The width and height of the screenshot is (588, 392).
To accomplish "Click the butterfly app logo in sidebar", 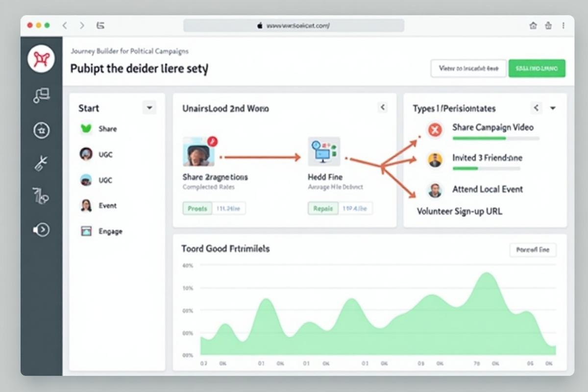I will [41, 59].
